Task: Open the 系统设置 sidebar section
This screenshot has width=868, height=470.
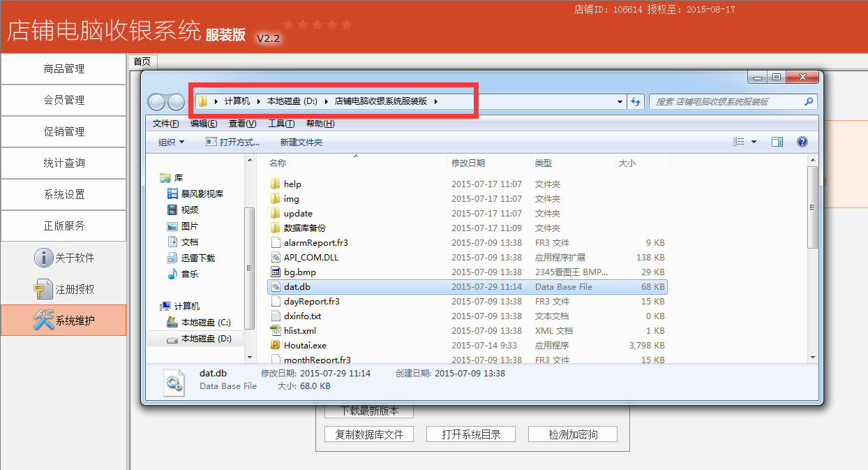Action: 63,194
